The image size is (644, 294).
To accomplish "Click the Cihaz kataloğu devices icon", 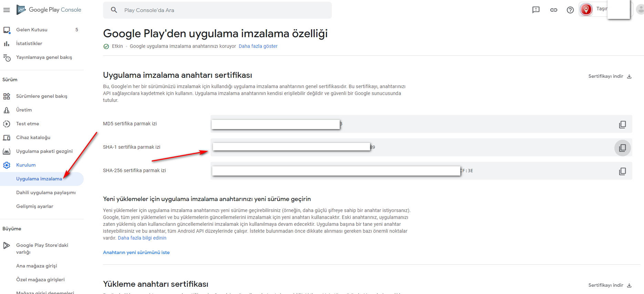I will pyautogui.click(x=7, y=138).
